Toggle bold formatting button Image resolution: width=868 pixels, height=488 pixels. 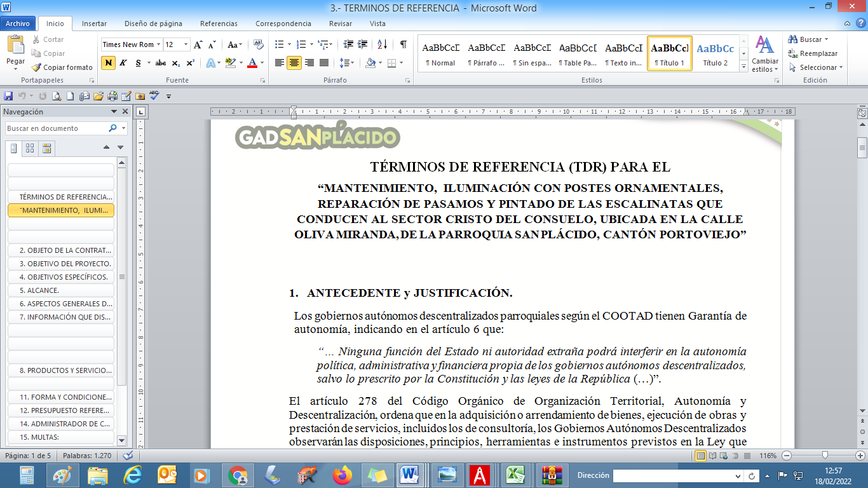point(108,63)
